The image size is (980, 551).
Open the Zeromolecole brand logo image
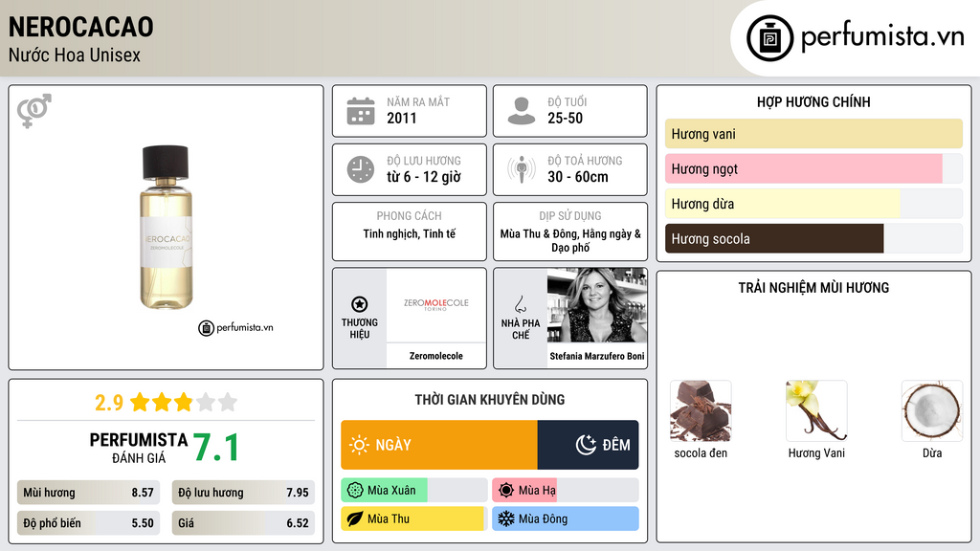tap(436, 305)
